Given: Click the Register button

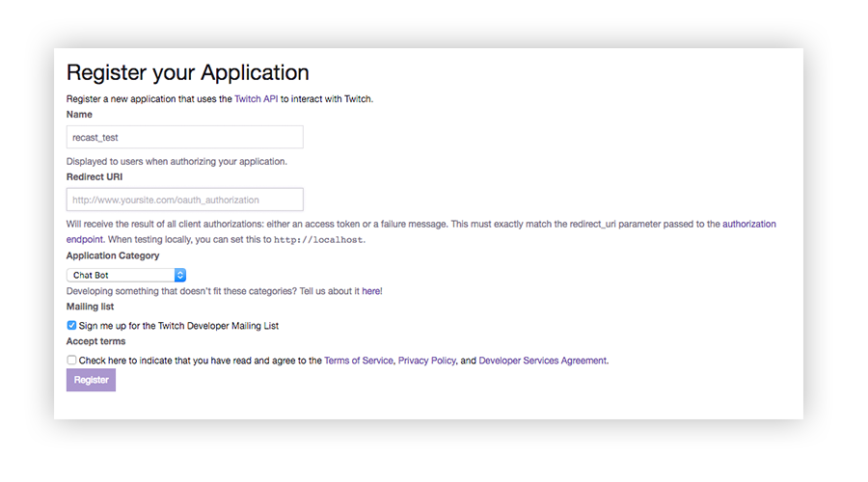Looking at the screenshot, I should coord(91,380).
